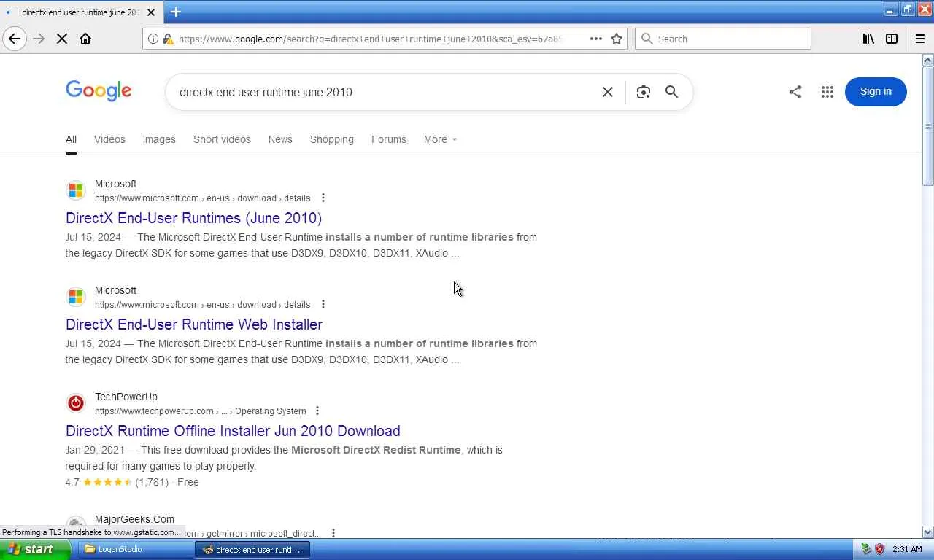Open DirectX End-User Runtime Web Installer link
Image resolution: width=934 pixels, height=560 pixels.
click(x=194, y=324)
